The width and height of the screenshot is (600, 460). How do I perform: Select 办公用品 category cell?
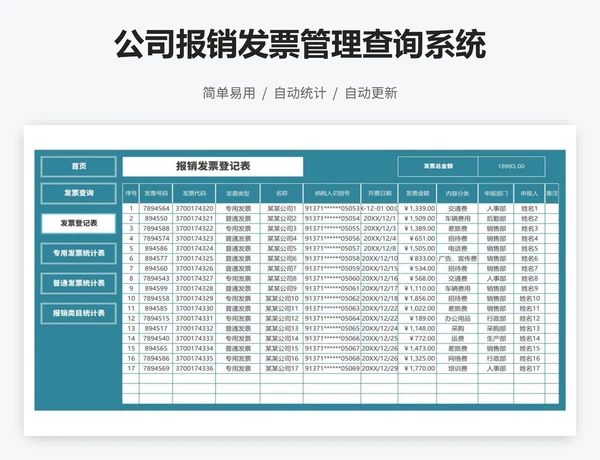[x=457, y=318]
